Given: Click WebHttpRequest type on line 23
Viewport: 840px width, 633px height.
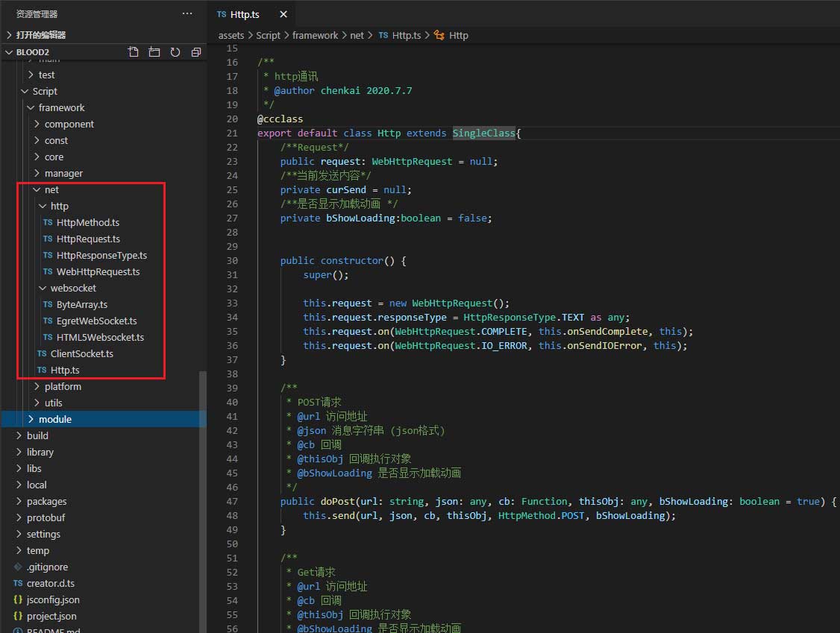Looking at the screenshot, I should [x=412, y=161].
